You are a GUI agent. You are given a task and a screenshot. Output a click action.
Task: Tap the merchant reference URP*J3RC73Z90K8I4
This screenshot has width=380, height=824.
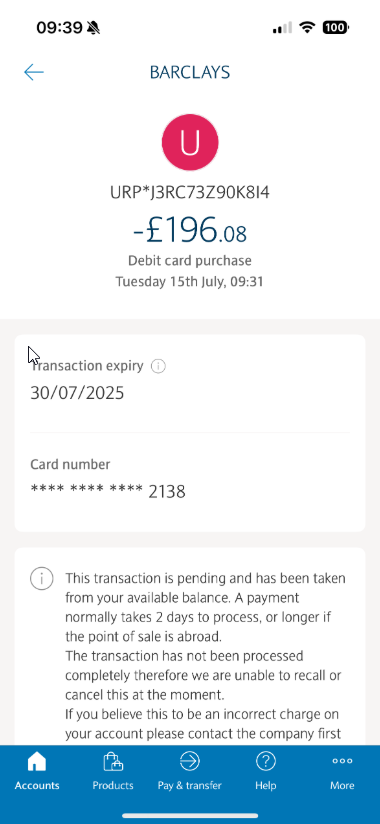190,193
